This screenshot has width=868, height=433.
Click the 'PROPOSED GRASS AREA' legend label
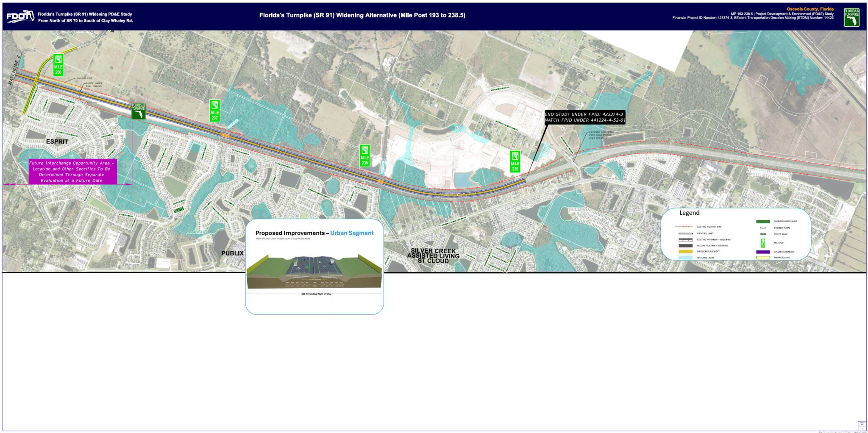(785, 221)
